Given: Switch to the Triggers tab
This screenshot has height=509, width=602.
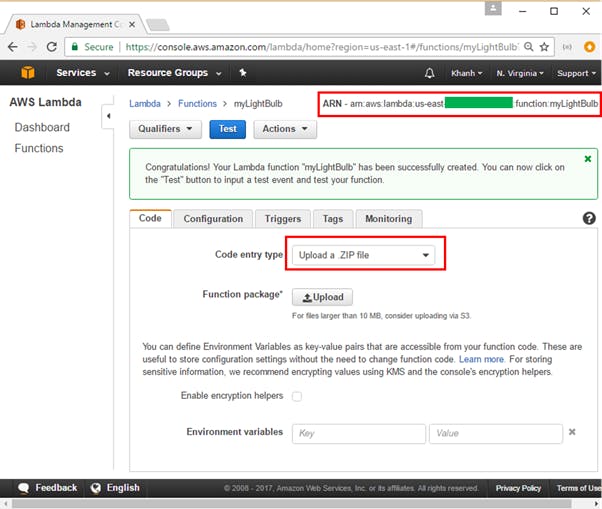Looking at the screenshot, I should (283, 219).
